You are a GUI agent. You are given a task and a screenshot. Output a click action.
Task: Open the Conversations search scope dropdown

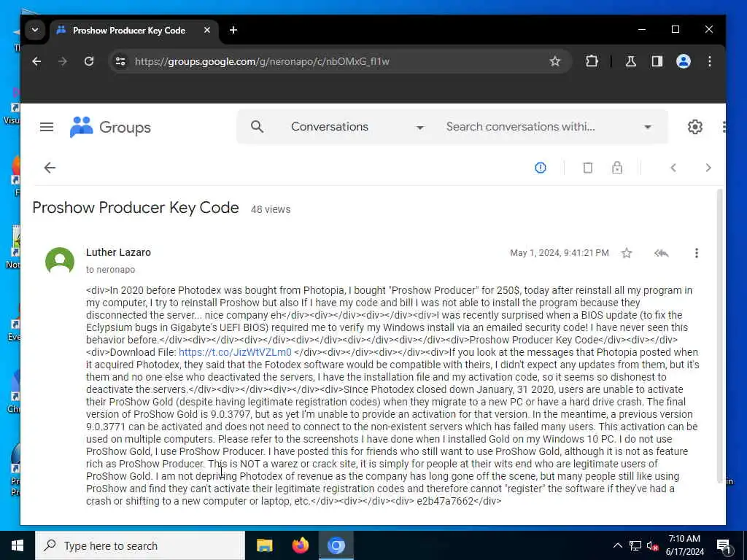357,127
